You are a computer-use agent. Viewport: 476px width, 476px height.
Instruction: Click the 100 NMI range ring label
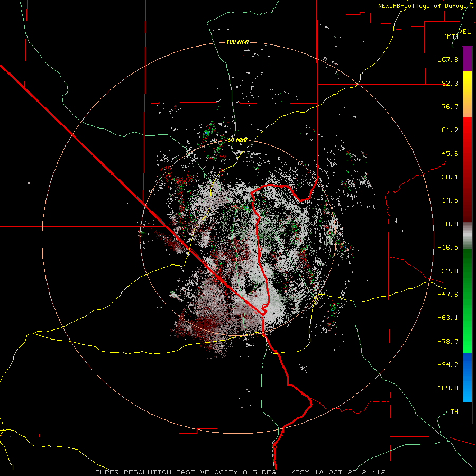(237, 42)
